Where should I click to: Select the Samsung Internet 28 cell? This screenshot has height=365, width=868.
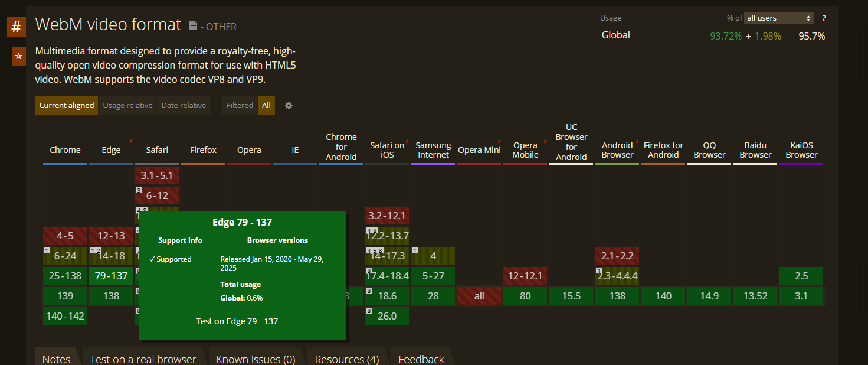tap(433, 296)
